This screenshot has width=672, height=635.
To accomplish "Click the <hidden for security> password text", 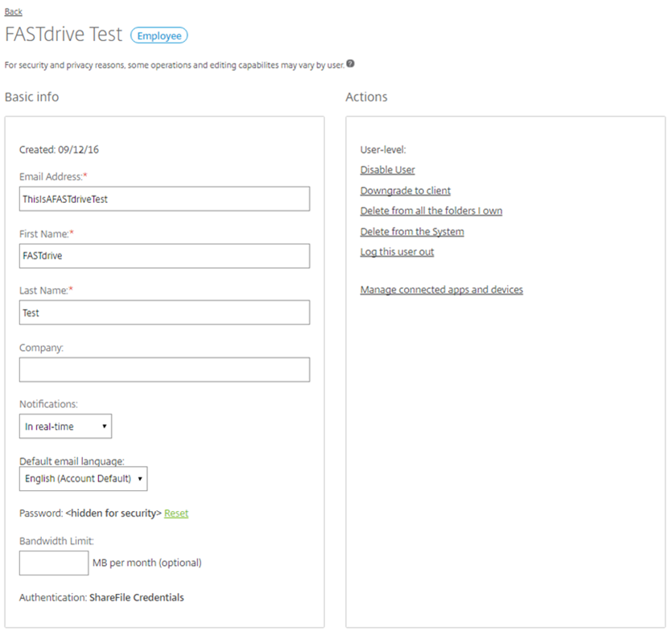I will (113, 513).
